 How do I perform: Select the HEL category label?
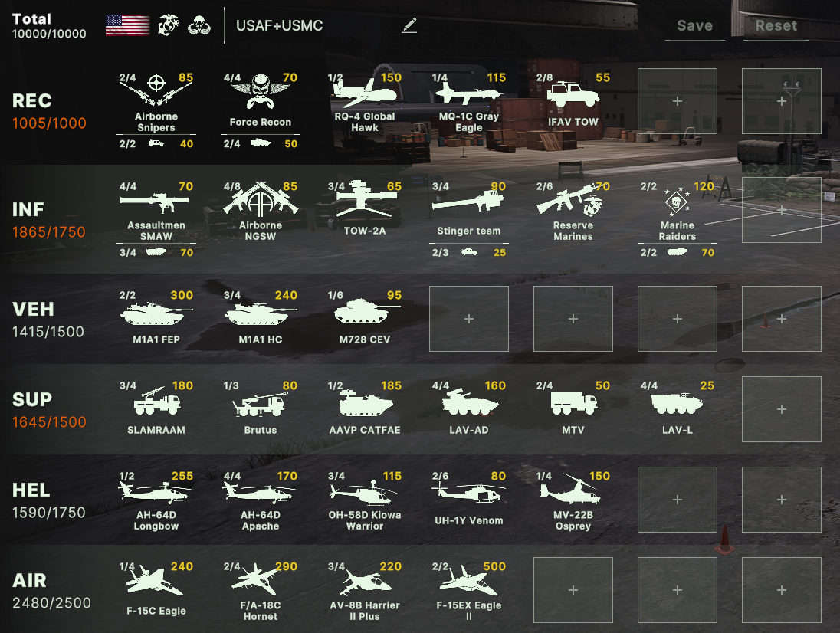[x=31, y=490]
